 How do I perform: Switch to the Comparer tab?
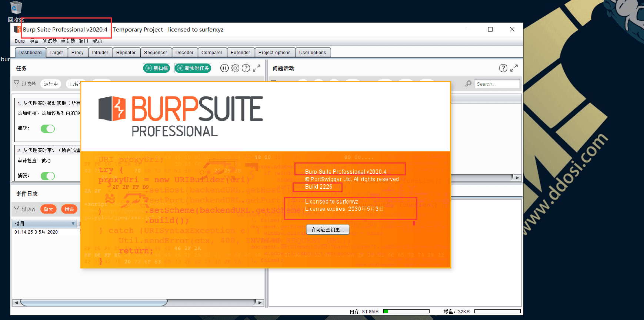(212, 53)
